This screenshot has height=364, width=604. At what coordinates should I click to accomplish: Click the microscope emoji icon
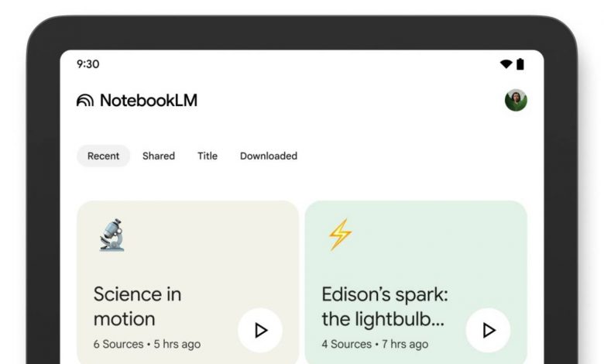112,235
